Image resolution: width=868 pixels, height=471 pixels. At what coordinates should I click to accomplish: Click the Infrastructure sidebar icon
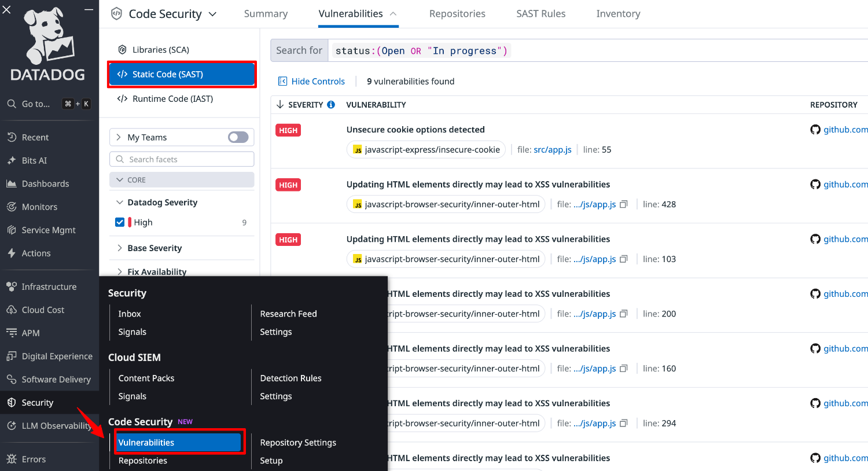(12, 286)
